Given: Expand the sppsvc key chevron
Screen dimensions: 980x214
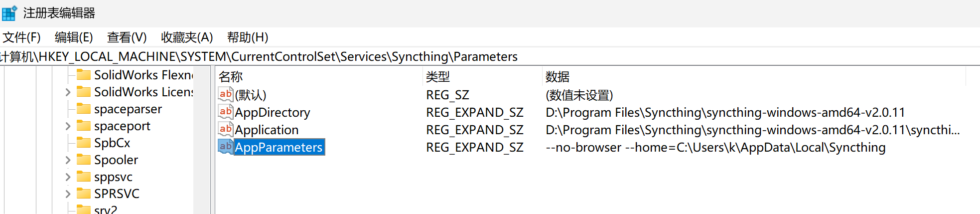Looking at the screenshot, I should [68, 177].
